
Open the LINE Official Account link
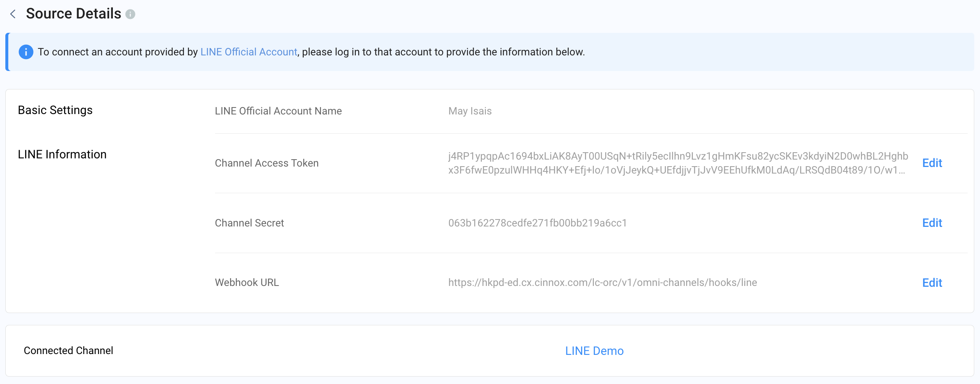pos(249,52)
